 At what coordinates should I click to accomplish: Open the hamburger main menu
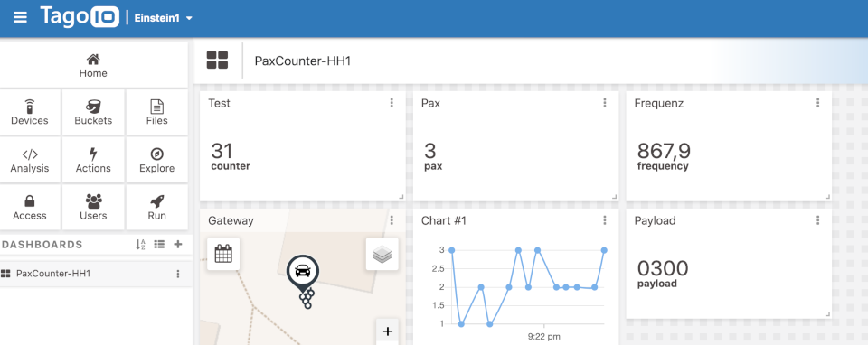20,17
